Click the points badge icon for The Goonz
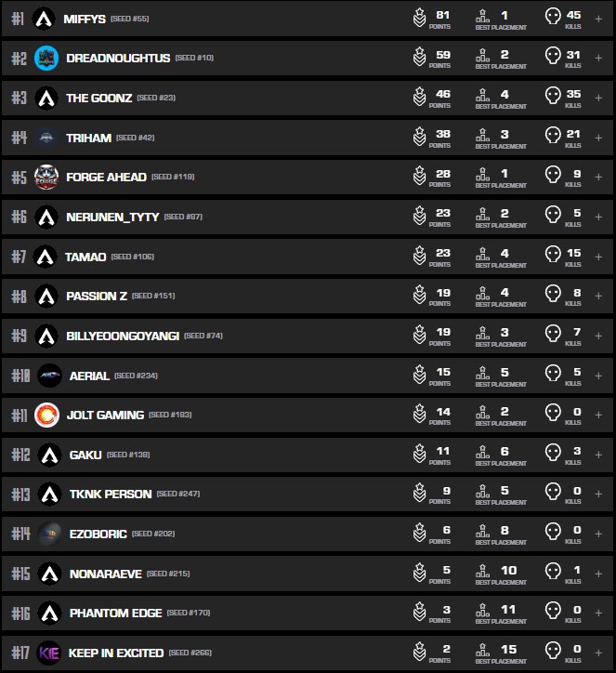The height and width of the screenshot is (673, 616). 420,98
